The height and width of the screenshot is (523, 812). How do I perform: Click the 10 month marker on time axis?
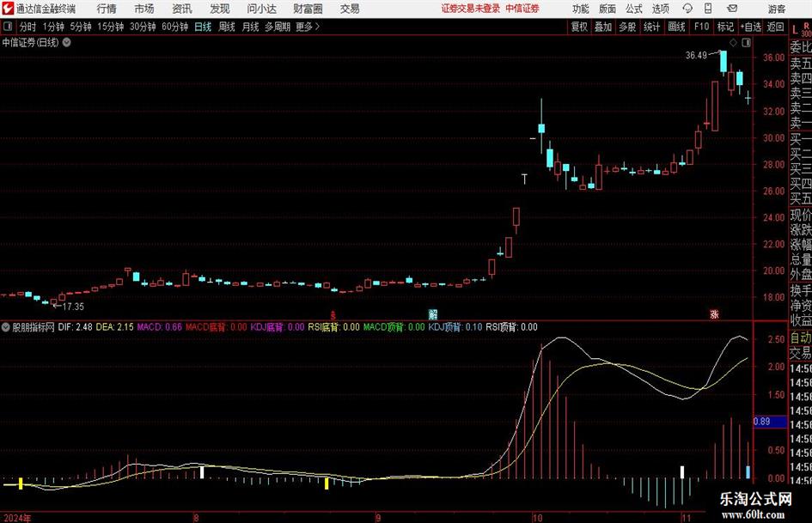538,517
